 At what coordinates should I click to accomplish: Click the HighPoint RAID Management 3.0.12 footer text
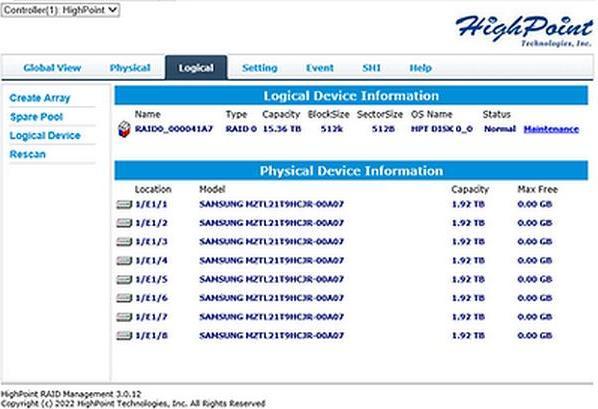71,394
